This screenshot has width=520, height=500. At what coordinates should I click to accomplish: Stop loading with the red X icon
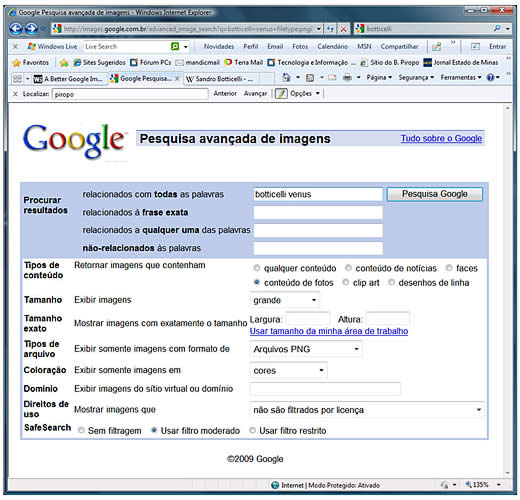343,29
